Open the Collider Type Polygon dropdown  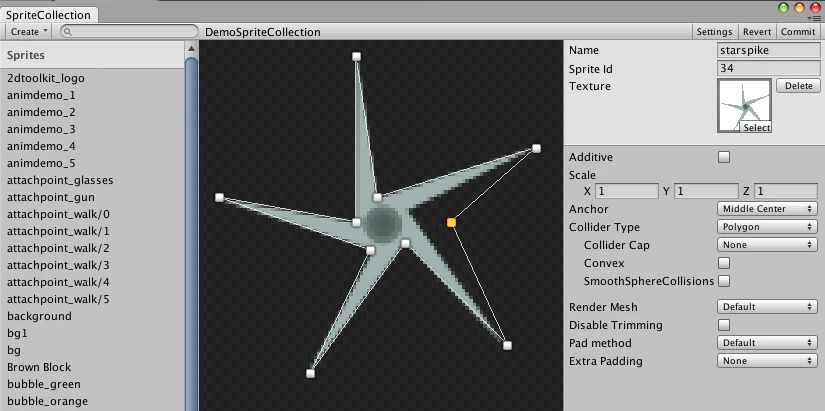767,227
